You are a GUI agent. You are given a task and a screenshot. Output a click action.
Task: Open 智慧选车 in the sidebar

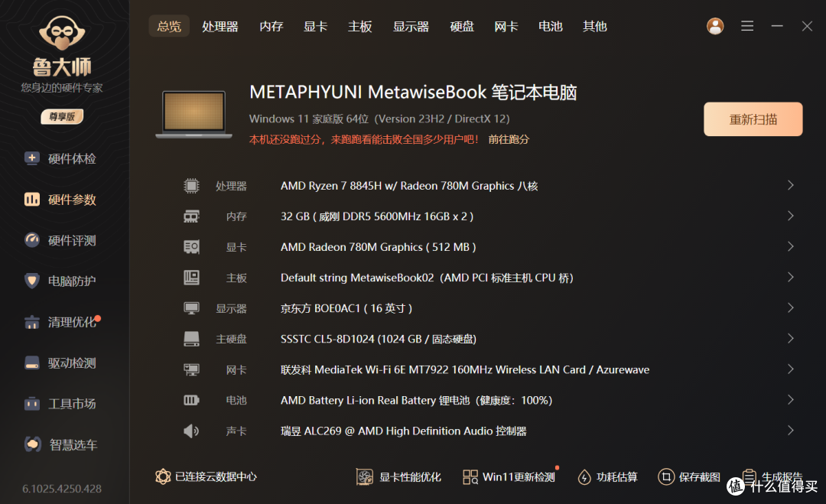pyautogui.click(x=60, y=444)
